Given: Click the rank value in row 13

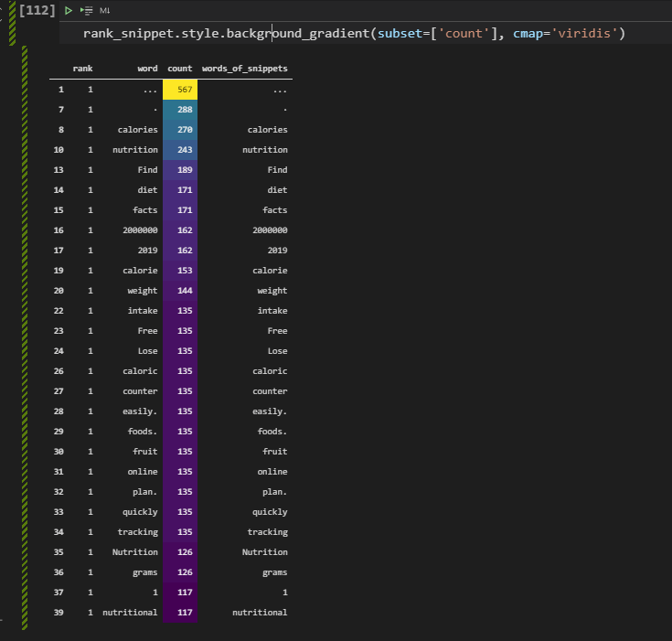Looking at the screenshot, I should coord(91,170).
